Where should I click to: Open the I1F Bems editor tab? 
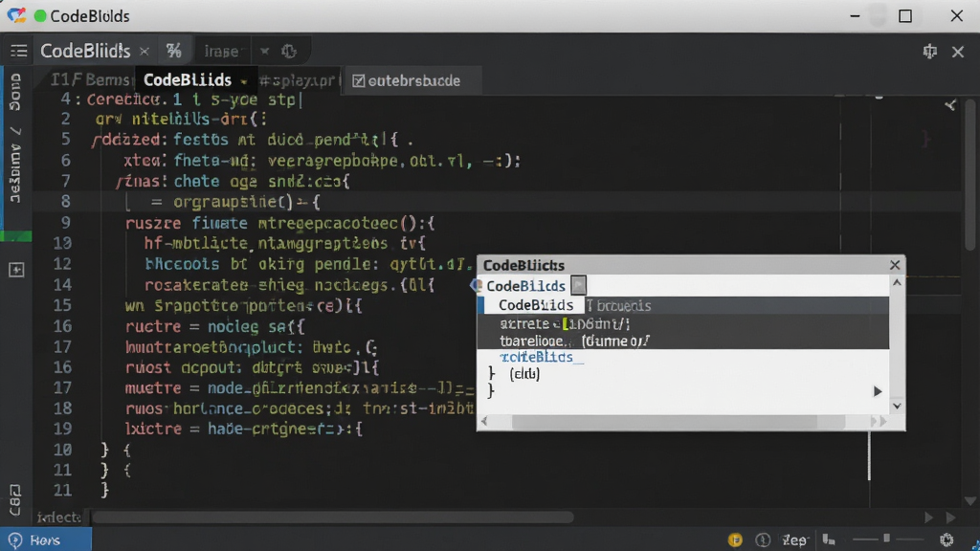click(x=91, y=80)
